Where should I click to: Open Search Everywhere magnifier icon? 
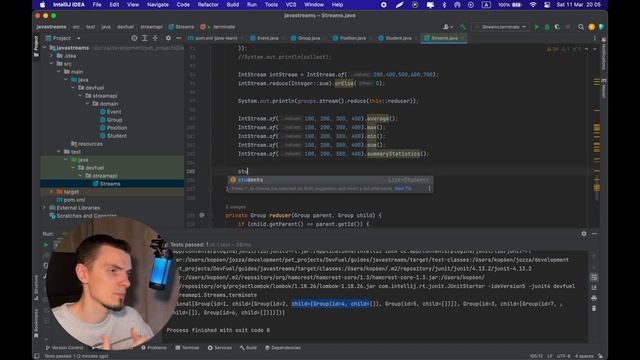[580, 27]
